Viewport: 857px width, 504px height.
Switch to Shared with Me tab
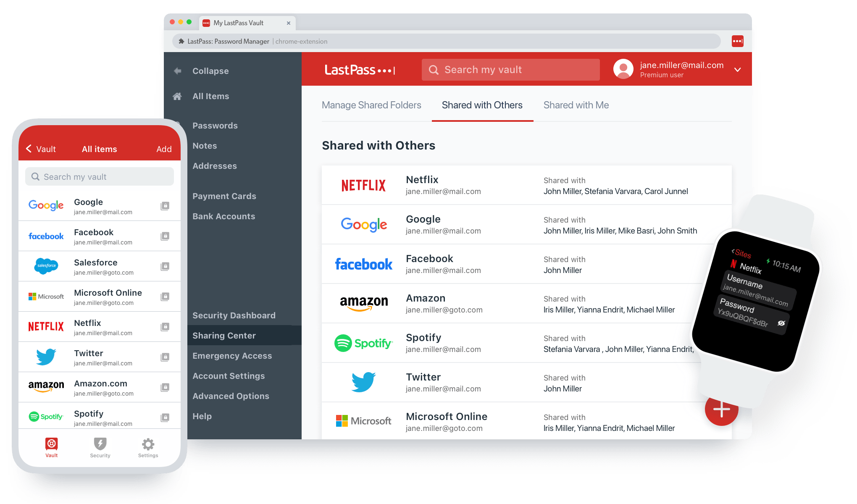576,105
